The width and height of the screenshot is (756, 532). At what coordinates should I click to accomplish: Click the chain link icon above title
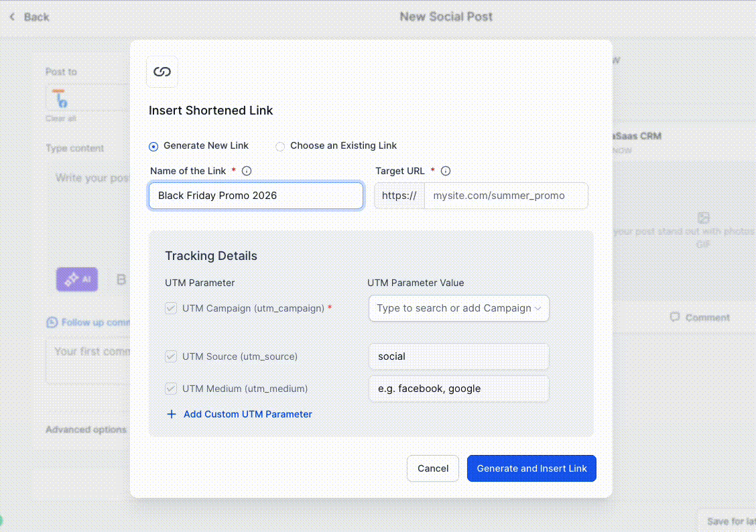162,72
